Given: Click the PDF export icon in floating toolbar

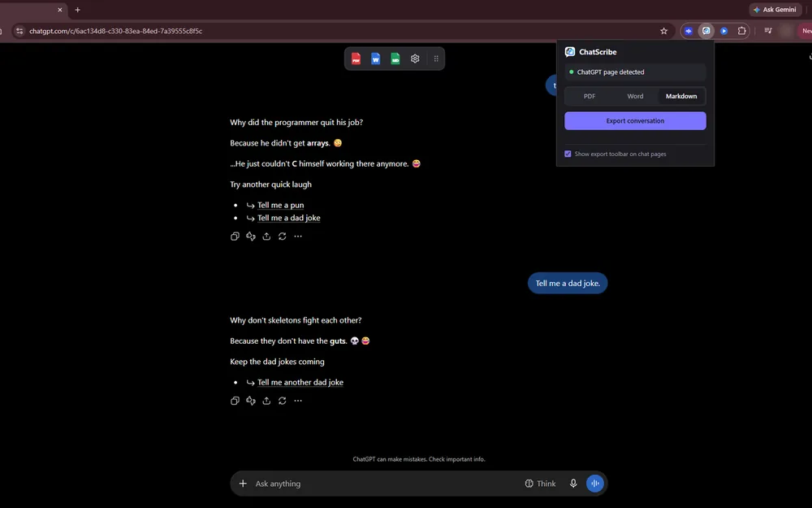Looking at the screenshot, I should pos(356,59).
